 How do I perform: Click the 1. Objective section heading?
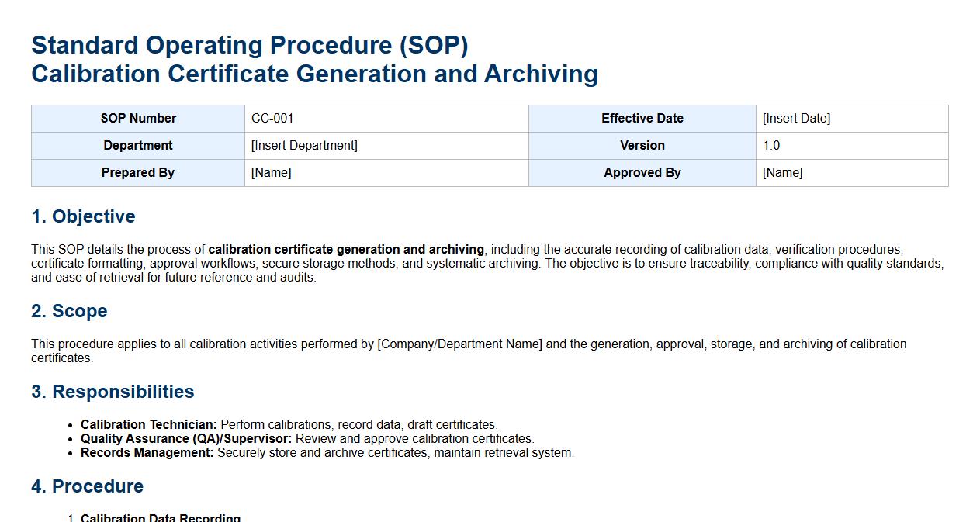tap(83, 217)
